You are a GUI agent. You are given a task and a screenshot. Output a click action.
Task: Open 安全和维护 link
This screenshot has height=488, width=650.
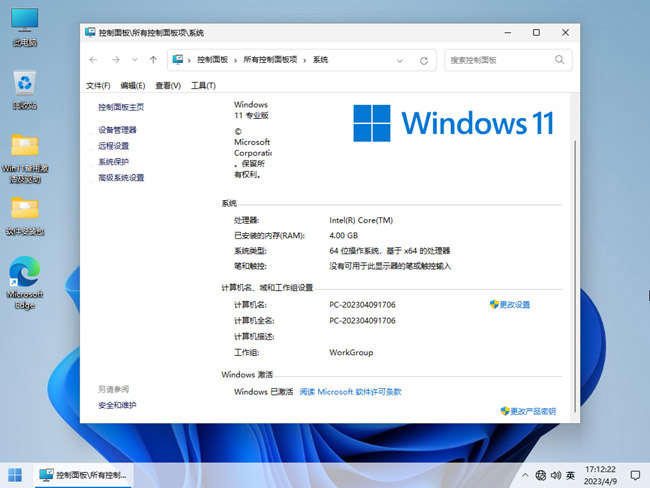pyautogui.click(x=117, y=405)
